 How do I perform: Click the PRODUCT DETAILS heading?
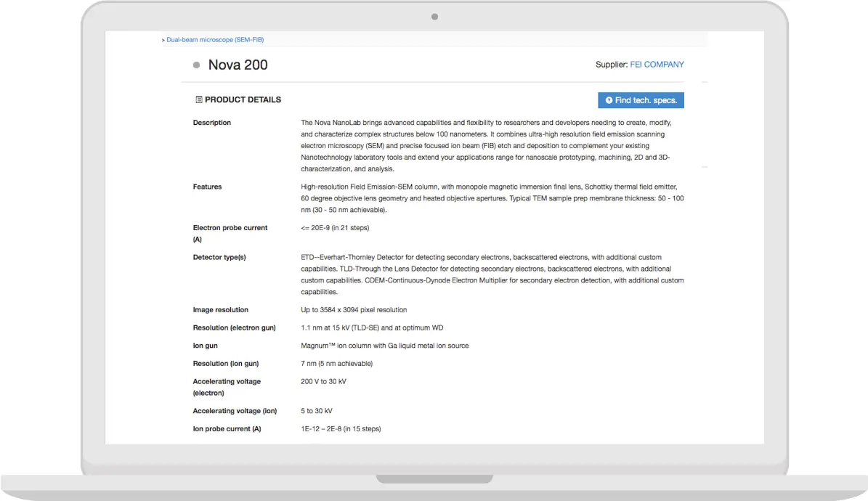pyautogui.click(x=243, y=99)
